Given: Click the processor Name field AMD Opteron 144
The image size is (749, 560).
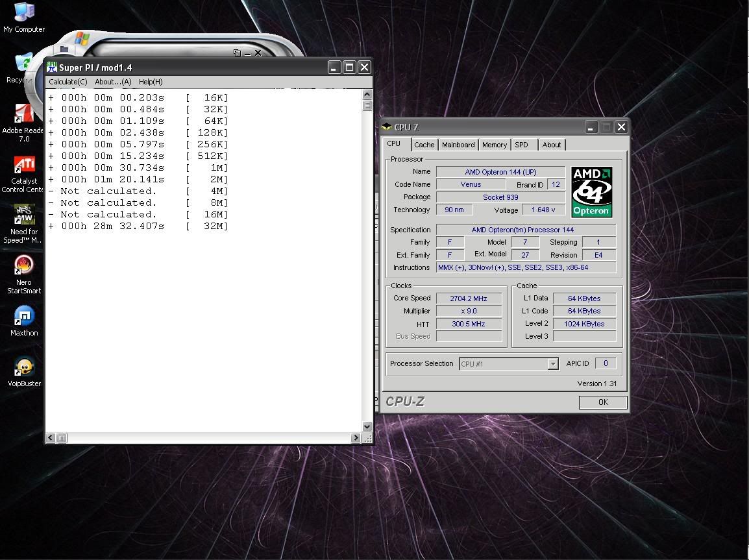Looking at the screenshot, I should tap(500, 172).
